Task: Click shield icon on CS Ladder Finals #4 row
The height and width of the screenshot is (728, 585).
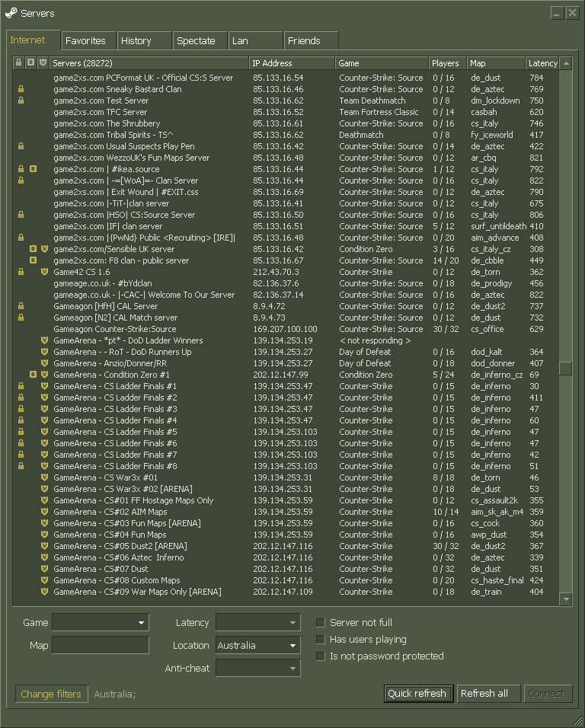Action: (45, 420)
